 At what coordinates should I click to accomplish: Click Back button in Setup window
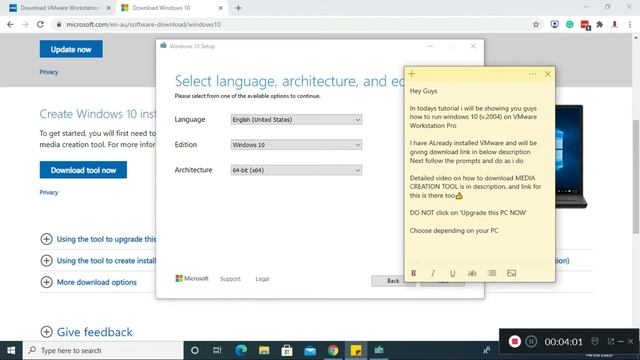click(393, 281)
